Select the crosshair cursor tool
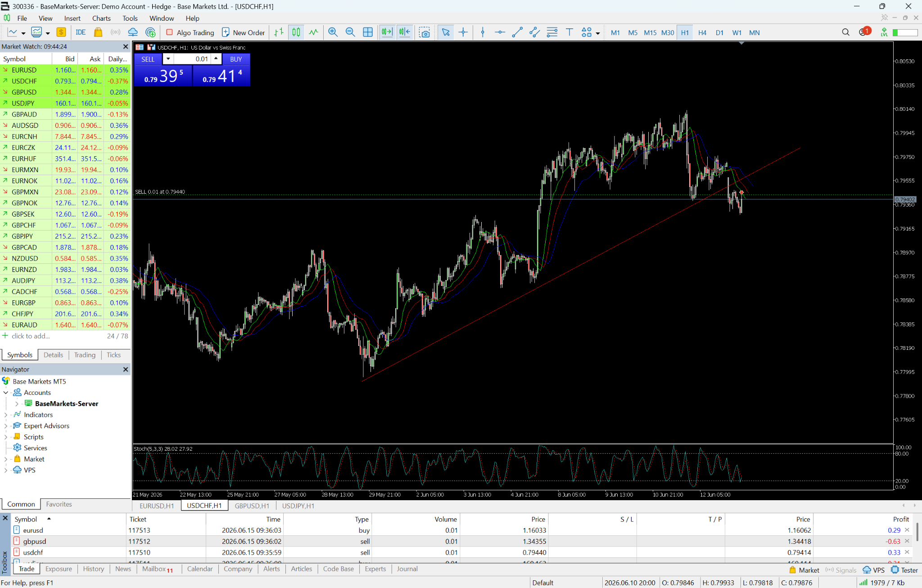 coord(463,32)
